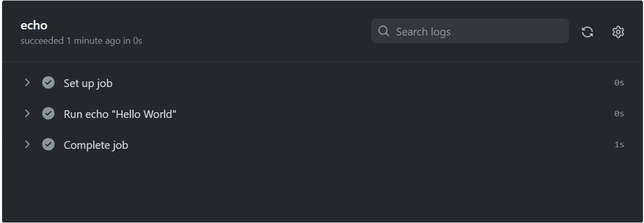
Task: Click the success checkmark beside Set up job
Action: click(x=48, y=83)
